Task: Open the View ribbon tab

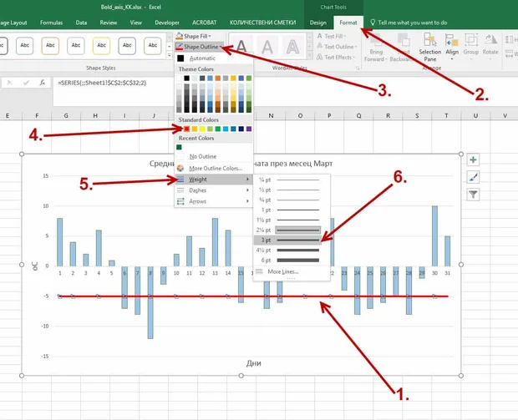Action: point(136,23)
